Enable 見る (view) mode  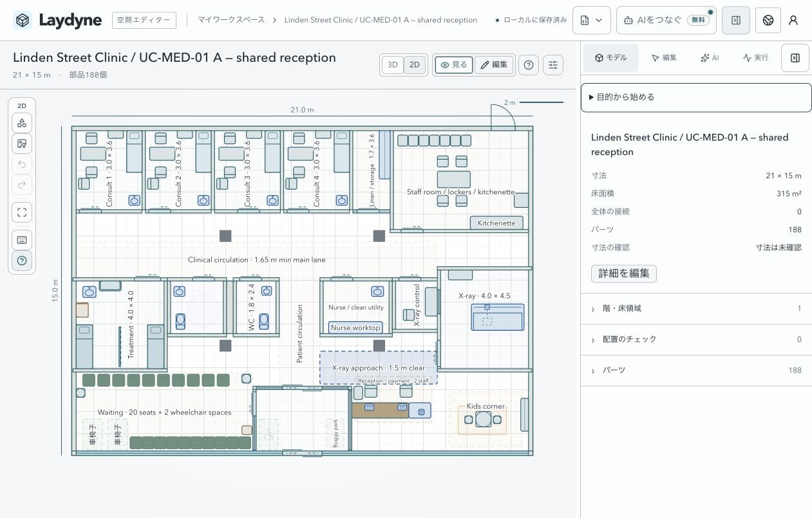click(454, 65)
